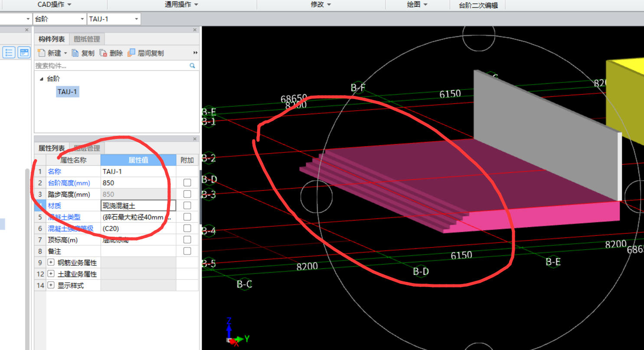Click the 新建 button label
644x350 pixels.
pyautogui.click(x=54, y=53)
